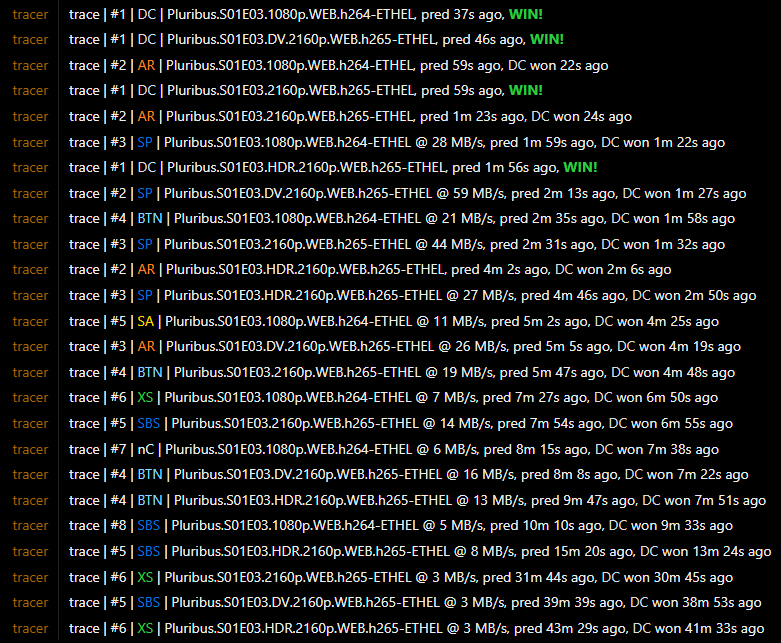Viewport: 781px width, 643px height.
Task: Click WIN! in the plain 2160p DC row
Action: pyautogui.click(x=525, y=90)
